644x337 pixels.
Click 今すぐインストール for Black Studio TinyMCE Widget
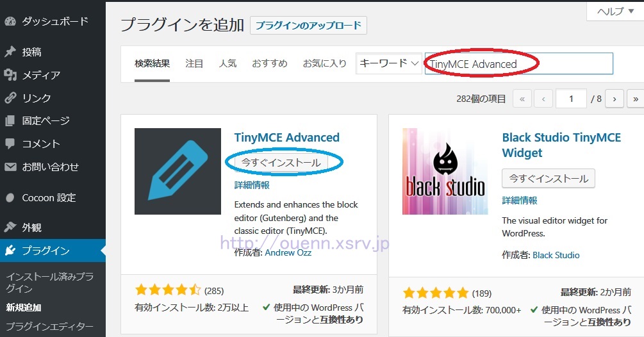549,178
